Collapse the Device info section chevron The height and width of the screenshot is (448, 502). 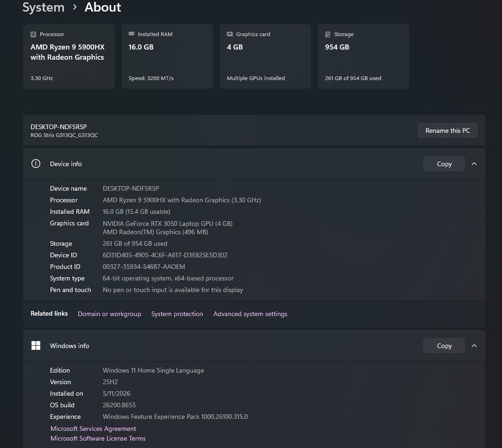pyautogui.click(x=474, y=164)
